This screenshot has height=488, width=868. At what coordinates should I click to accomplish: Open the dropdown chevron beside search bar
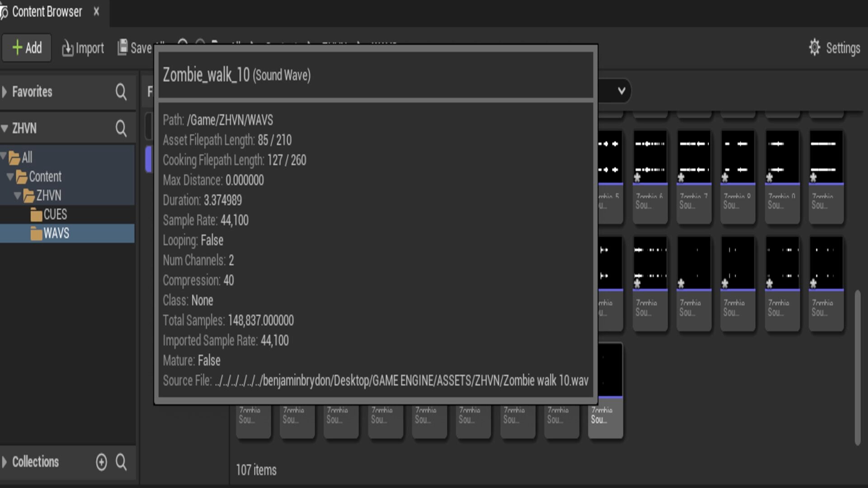[x=621, y=90]
